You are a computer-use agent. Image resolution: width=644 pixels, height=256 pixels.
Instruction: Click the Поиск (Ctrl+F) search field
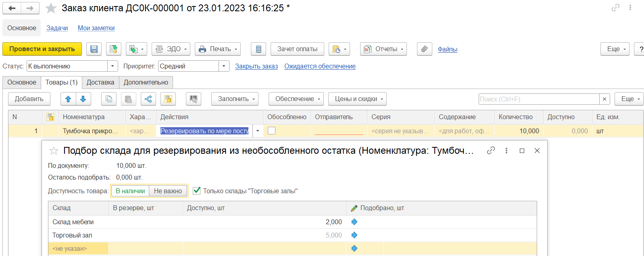(539, 99)
